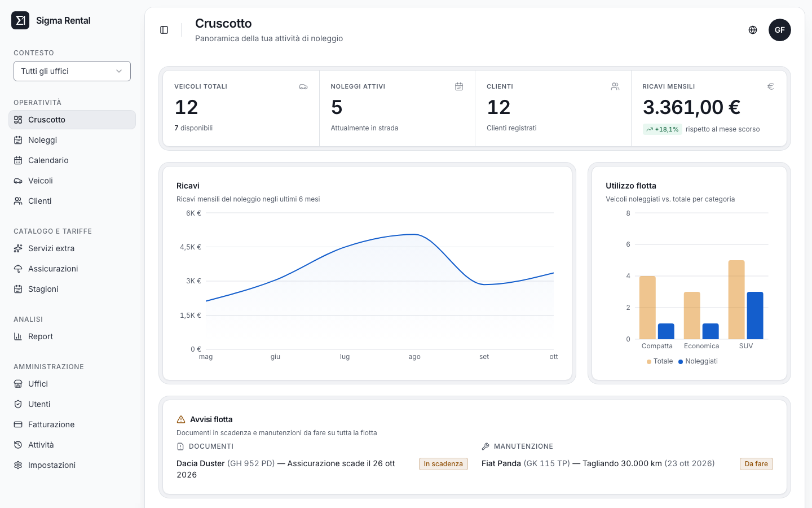Click the Report bar chart icon
The height and width of the screenshot is (508, 812).
tap(18, 336)
